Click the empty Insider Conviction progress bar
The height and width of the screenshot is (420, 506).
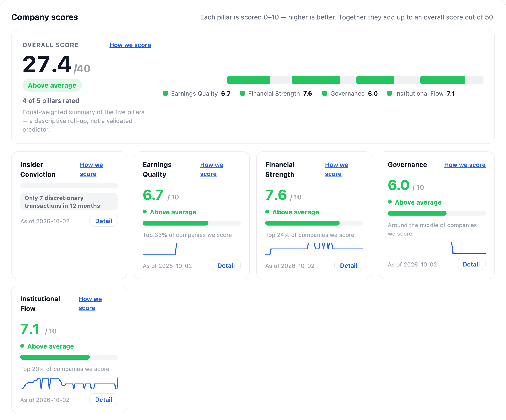tap(69, 186)
